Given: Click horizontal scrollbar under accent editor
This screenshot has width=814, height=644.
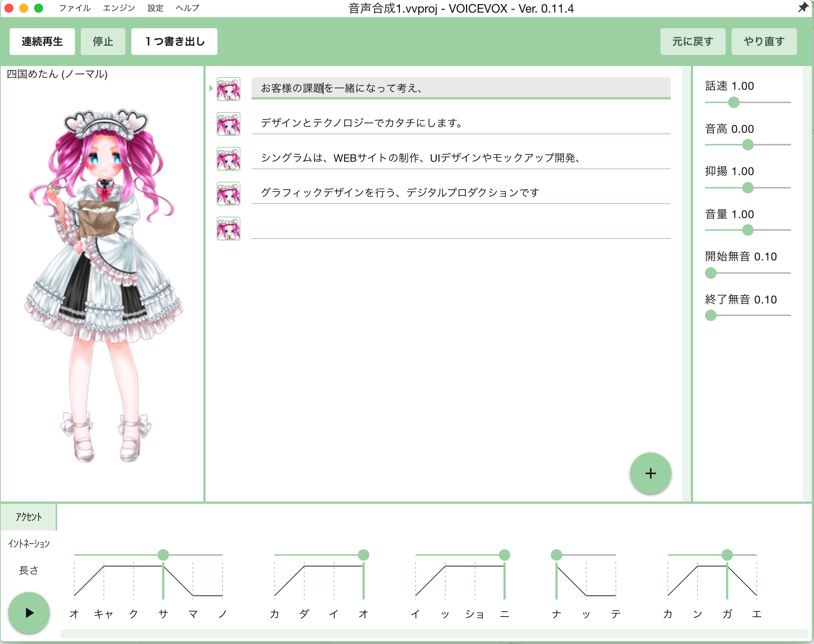Looking at the screenshot, I should (434, 634).
